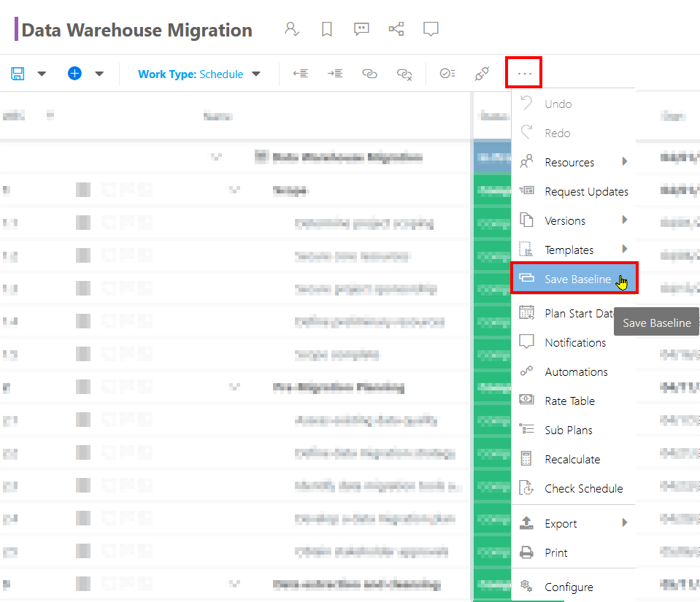Image resolution: width=700 pixels, height=602 pixels.
Task: Expand the Resources submenu
Action: pyautogui.click(x=574, y=163)
